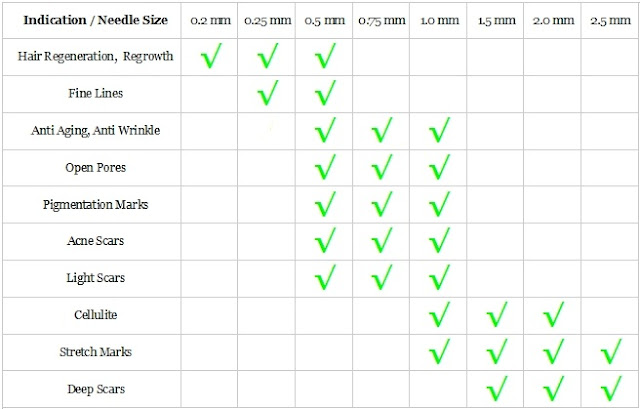This screenshot has width=640, height=409.
Task: Click the Deep Scars row label
Action: coord(95,389)
